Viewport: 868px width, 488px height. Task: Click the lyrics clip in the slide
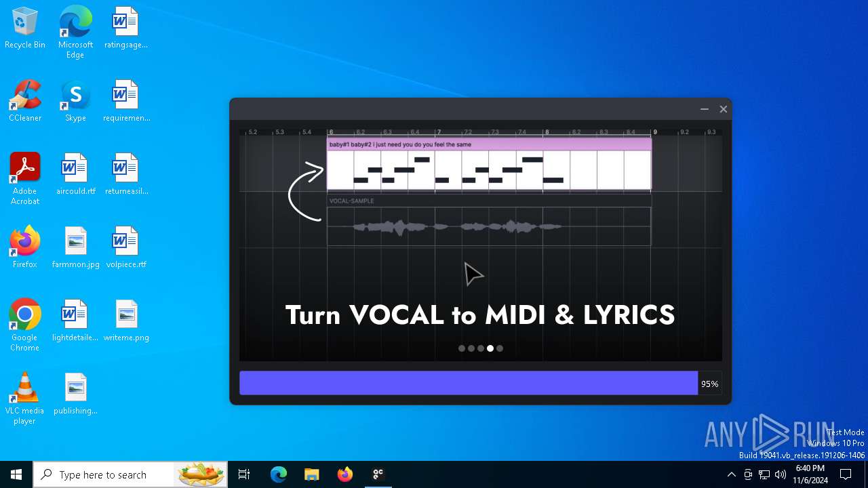489,164
